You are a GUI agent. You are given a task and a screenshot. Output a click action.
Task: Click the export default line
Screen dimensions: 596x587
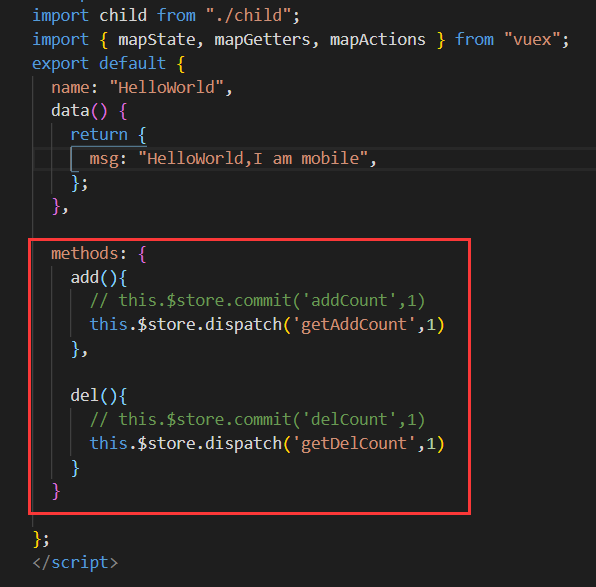109,63
